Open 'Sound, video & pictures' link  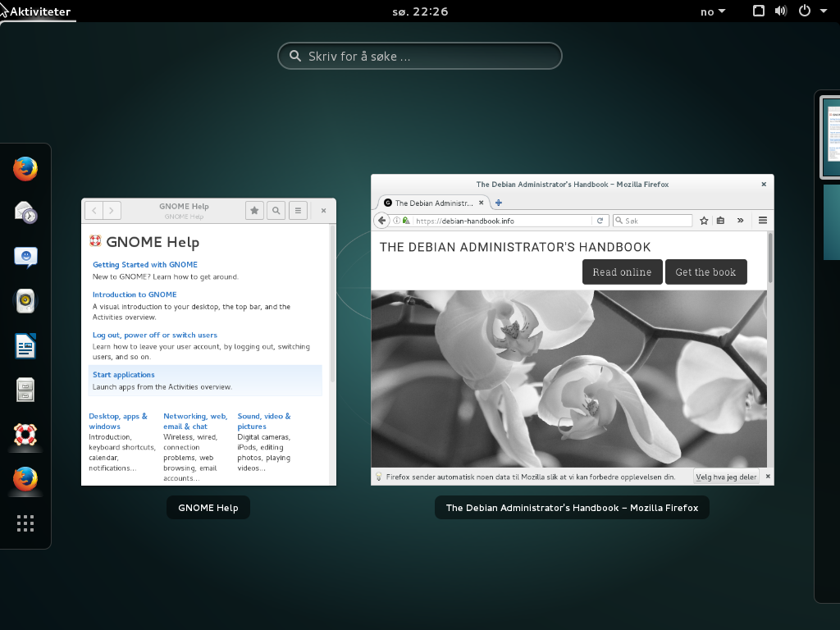263,421
